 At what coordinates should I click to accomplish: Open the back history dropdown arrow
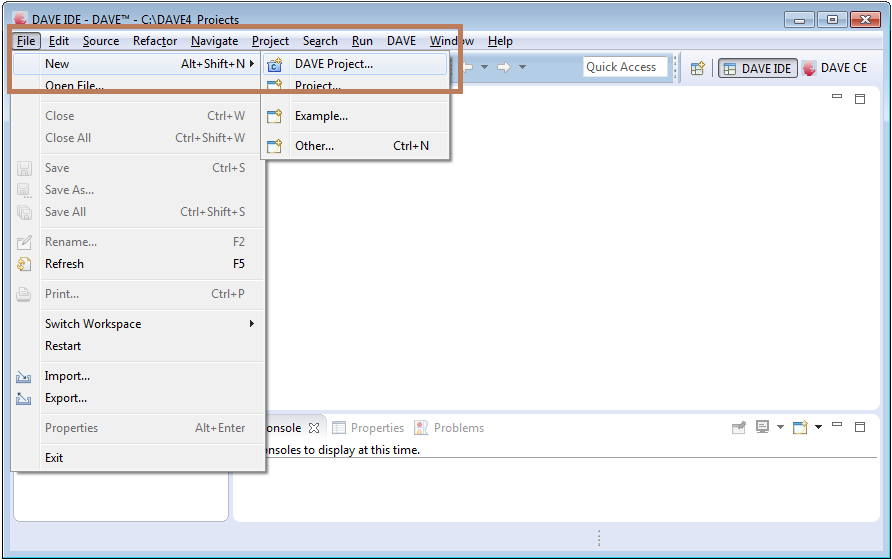[484, 67]
